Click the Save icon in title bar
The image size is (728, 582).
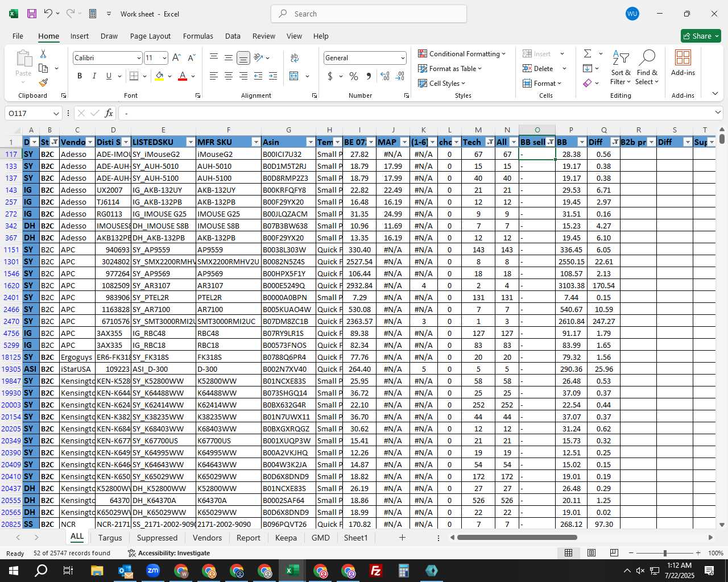[32, 14]
